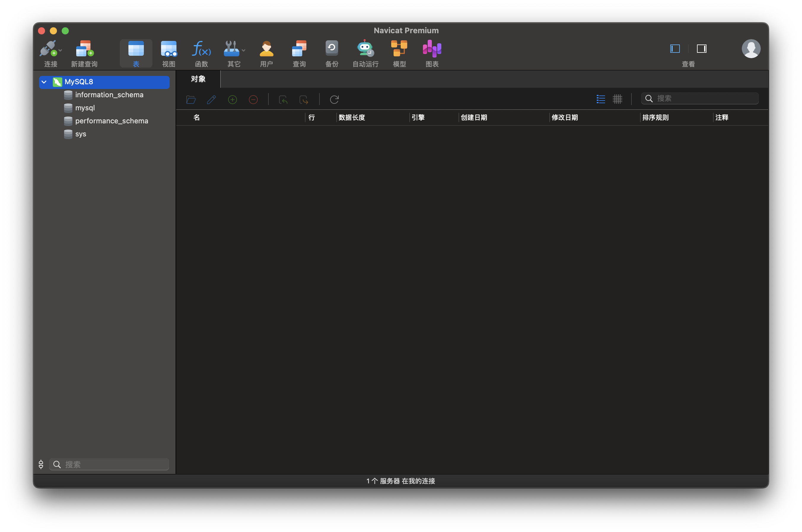Select the performance_schema database

(111, 121)
